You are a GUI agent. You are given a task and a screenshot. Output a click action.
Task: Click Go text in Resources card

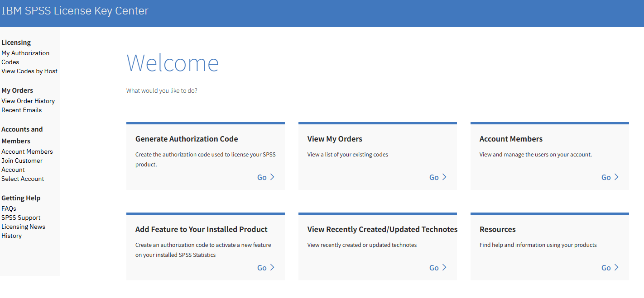[606, 268]
